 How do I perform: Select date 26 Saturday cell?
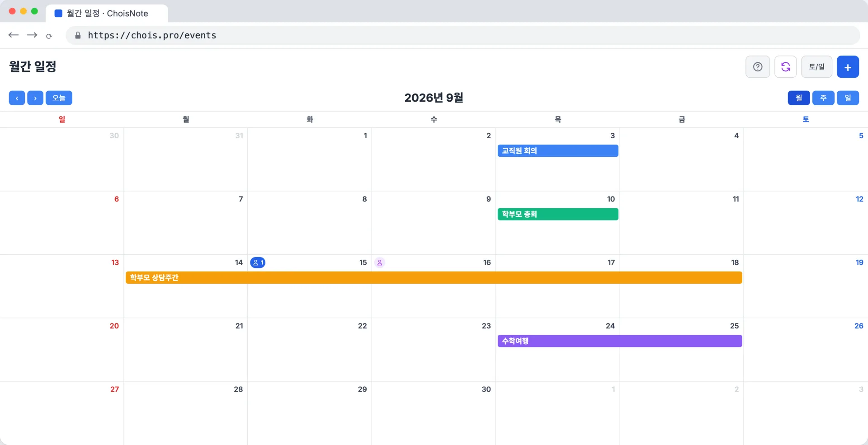[x=806, y=350]
